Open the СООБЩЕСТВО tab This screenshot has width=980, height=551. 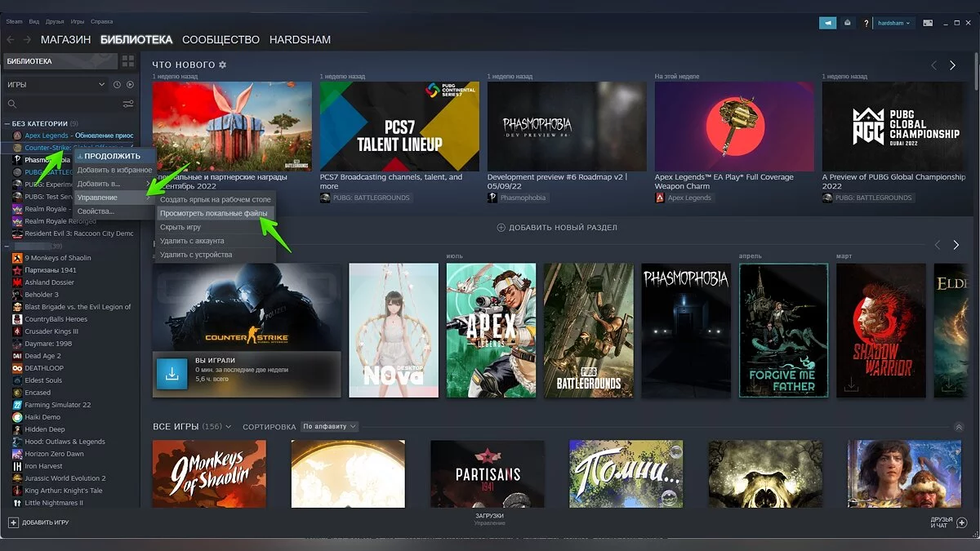[x=220, y=39]
